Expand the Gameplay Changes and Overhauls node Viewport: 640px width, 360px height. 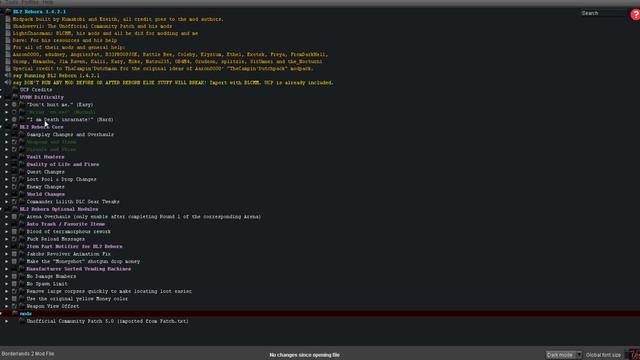pyautogui.click(x=7, y=134)
